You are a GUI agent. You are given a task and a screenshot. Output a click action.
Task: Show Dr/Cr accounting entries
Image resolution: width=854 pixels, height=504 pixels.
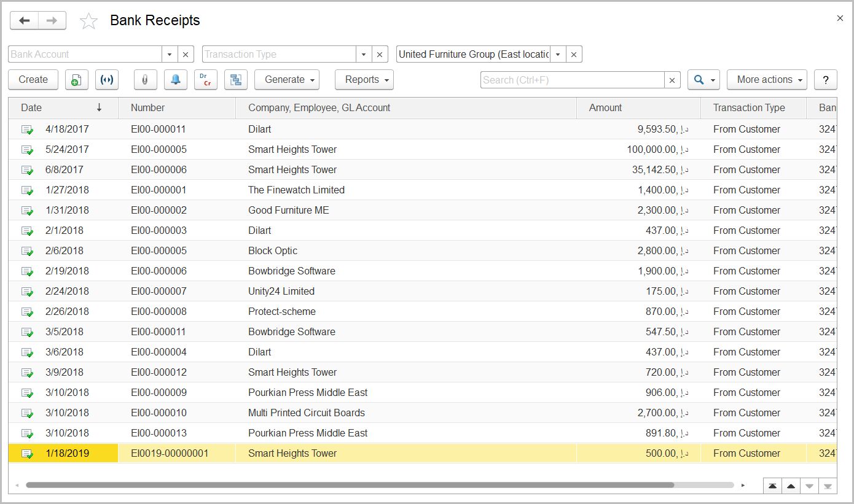point(206,80)
